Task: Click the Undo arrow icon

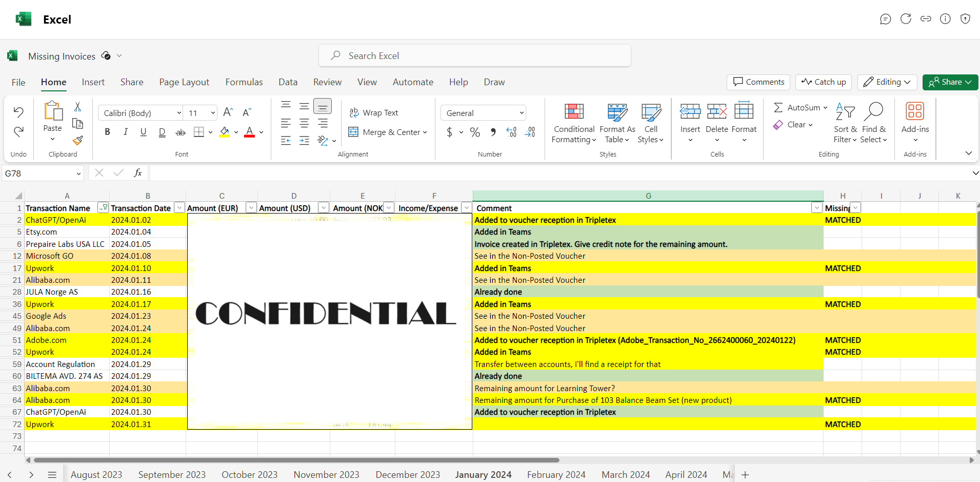Action: 18,112
